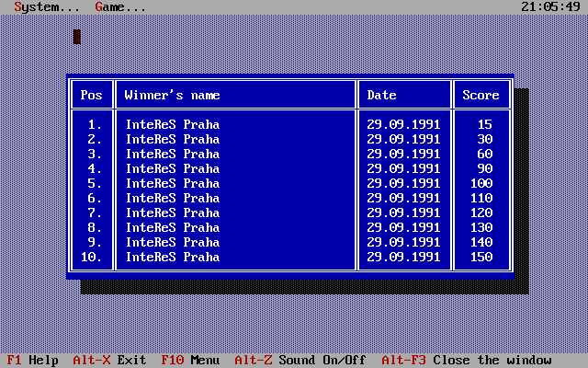
Task: Click score 130
Action: [x=481, y=227]
